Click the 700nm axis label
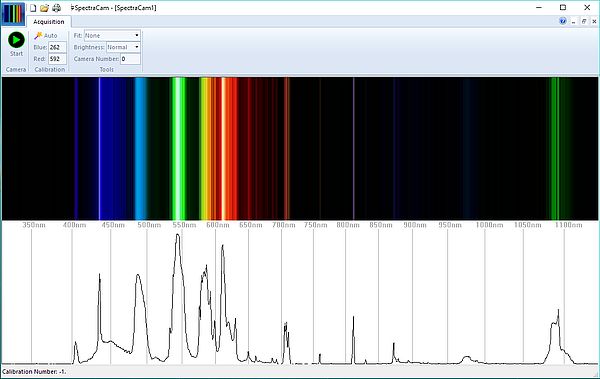The width and height of the screenshot is (600, 379). point(284,225)
